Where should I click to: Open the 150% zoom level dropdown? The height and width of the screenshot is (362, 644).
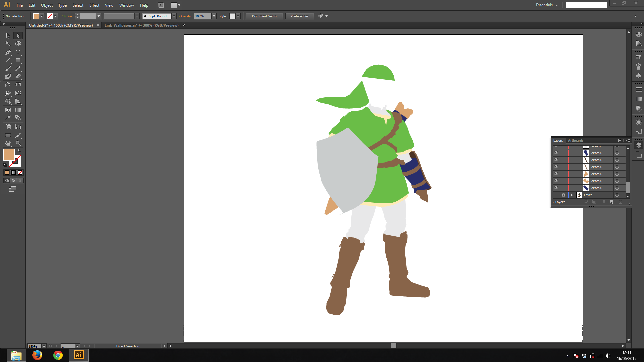[44, 346]
